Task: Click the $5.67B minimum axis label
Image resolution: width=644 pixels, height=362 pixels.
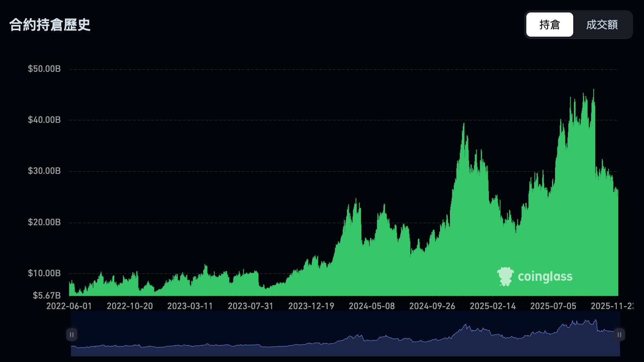Action: pyautogui.click(x=47, y=295)
